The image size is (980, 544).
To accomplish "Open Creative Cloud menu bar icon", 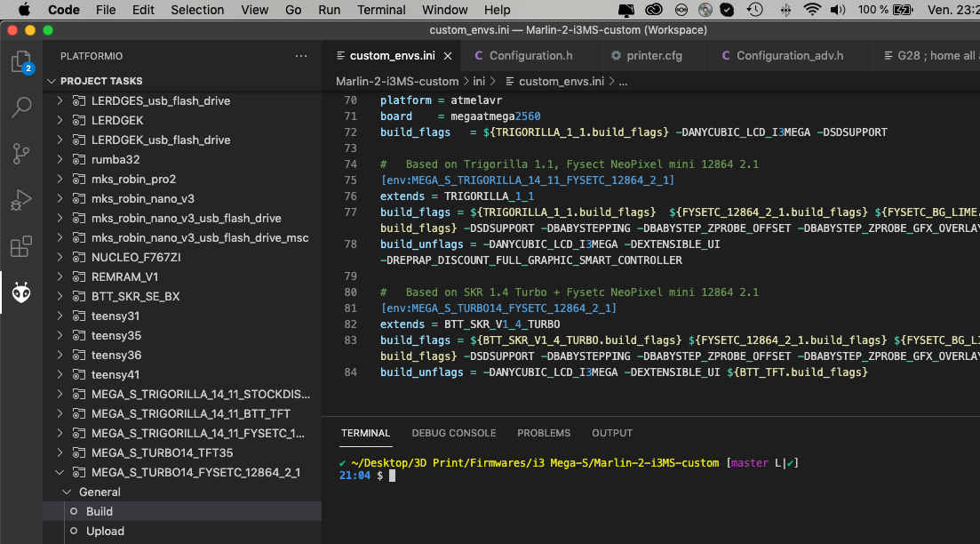I will (x=654, y=10).
